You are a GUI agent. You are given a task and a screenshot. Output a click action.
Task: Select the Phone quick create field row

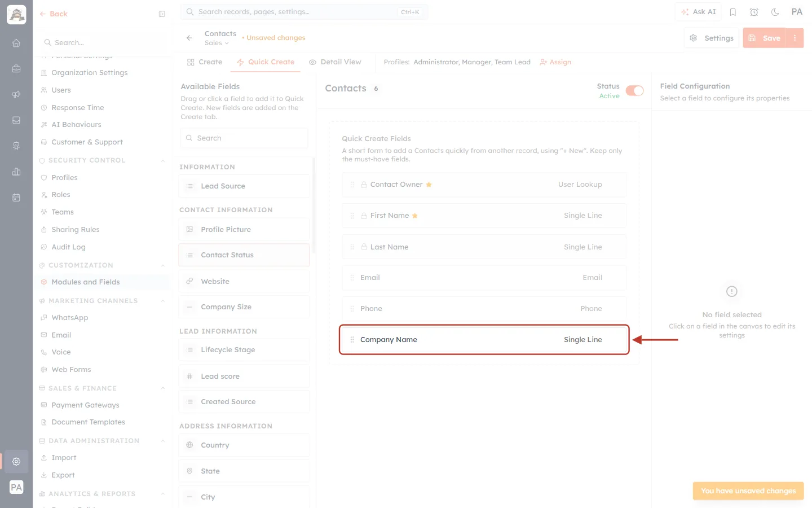[x=484, y=309]
